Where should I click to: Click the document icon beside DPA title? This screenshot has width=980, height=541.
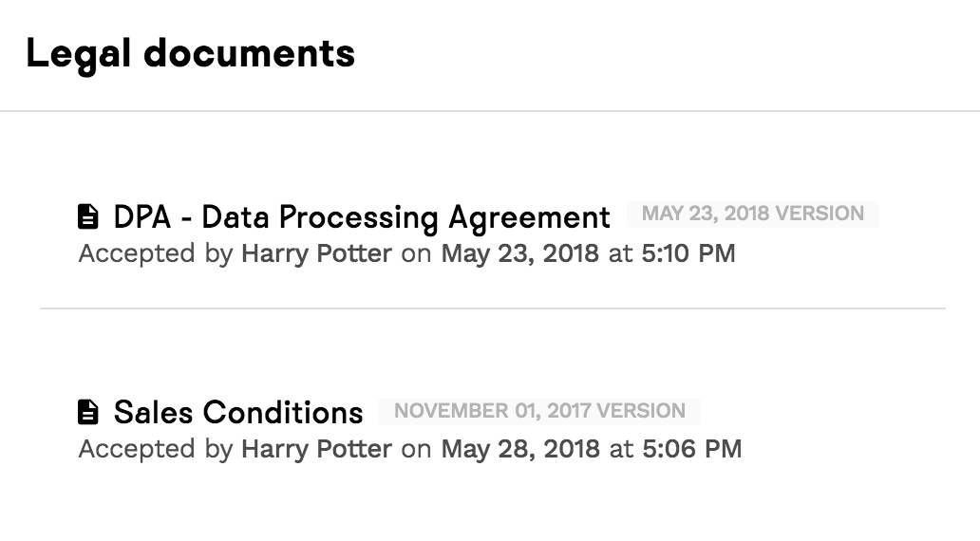click(87, 217)
